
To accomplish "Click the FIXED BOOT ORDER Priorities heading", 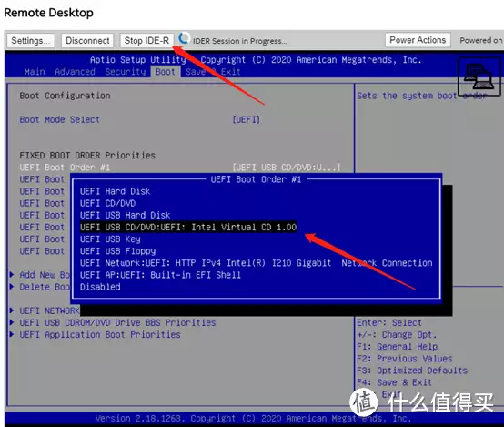I will tap(87, 156).
